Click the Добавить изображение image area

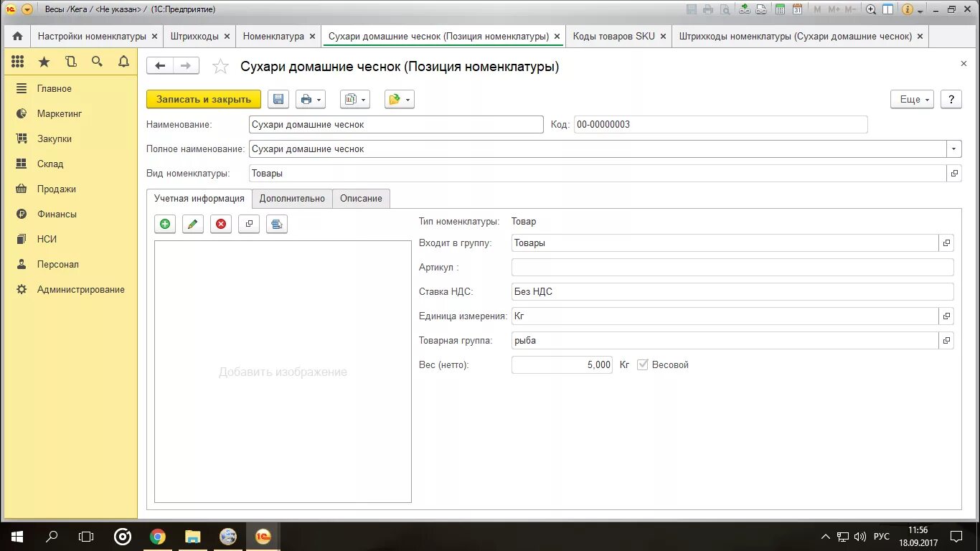pos(283,372)
